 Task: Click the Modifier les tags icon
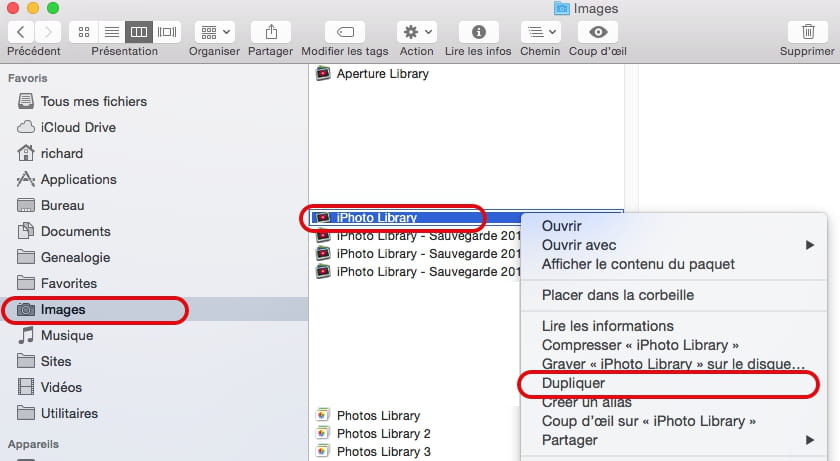[x=345, y=32]
